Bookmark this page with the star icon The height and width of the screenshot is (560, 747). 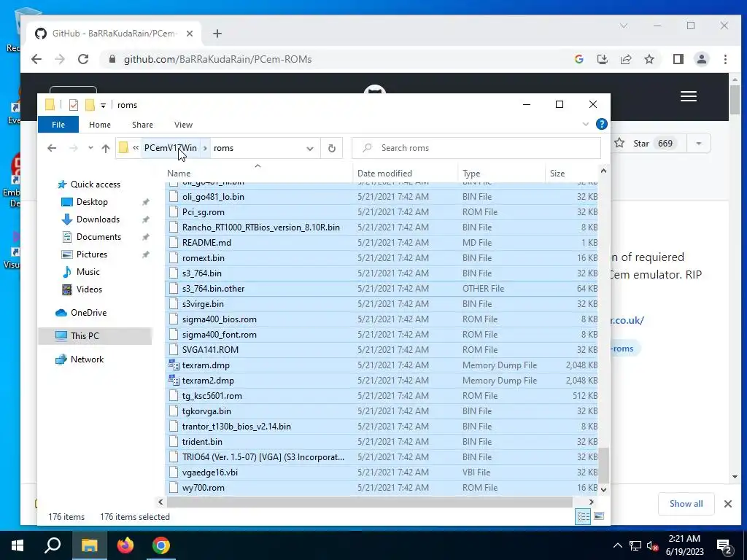(649, 59)
